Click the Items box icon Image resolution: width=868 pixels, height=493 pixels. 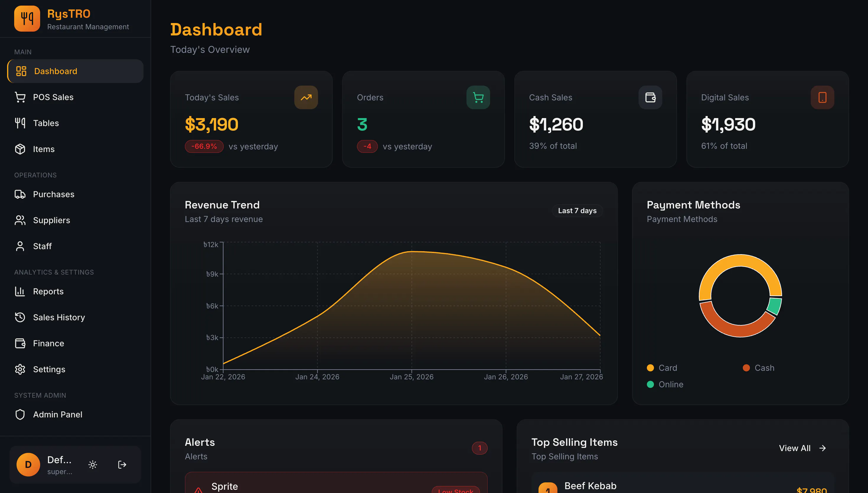(20, 149)
